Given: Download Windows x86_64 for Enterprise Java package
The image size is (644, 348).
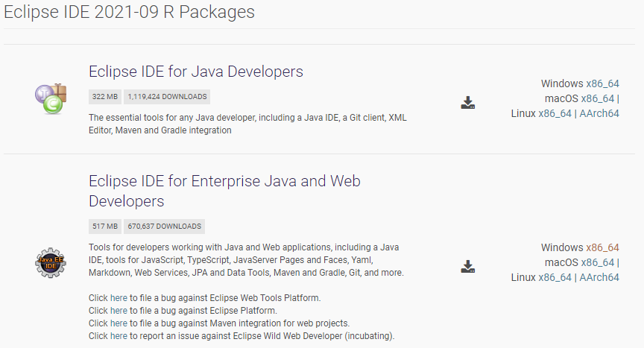Looking at the screenshot, I should (602, 248).
